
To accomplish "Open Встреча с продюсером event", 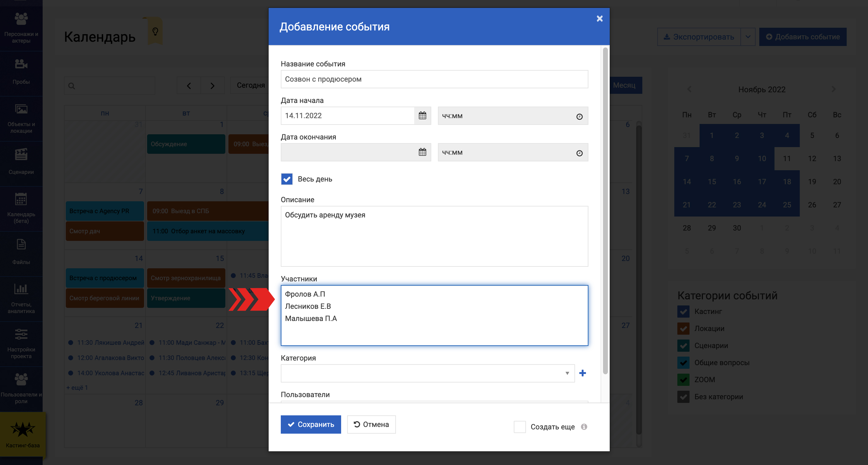I will tap(105, 278).
